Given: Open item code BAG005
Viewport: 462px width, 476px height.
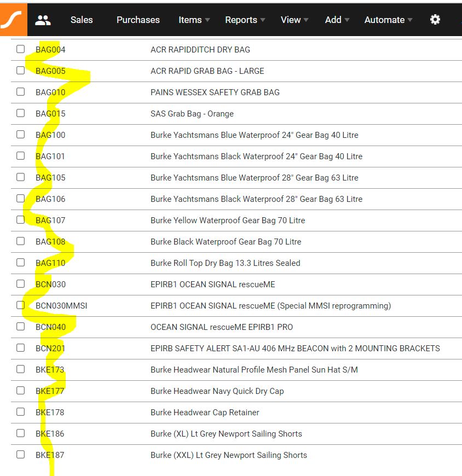Looking at the screenshot, I should click(50, 71).
